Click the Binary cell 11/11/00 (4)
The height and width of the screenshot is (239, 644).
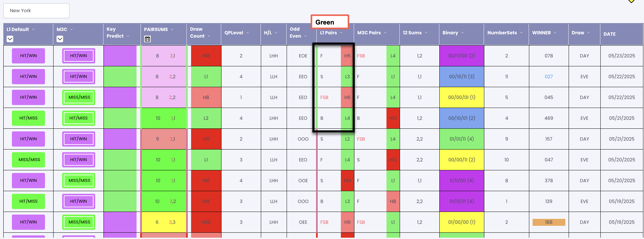tap(462, 181)
